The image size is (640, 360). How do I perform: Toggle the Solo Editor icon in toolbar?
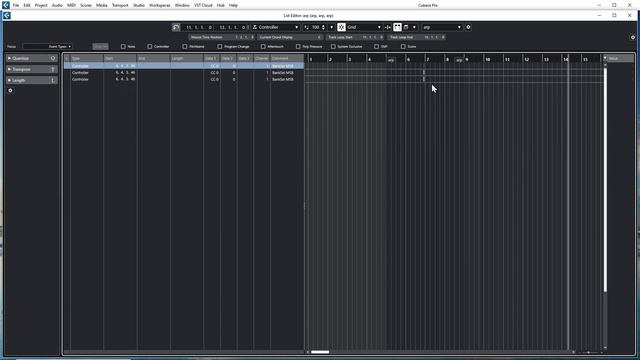pos(176,27)
